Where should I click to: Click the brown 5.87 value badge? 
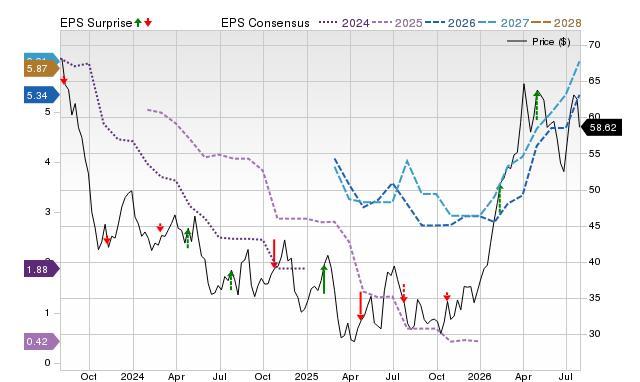[x=42, y=69]
